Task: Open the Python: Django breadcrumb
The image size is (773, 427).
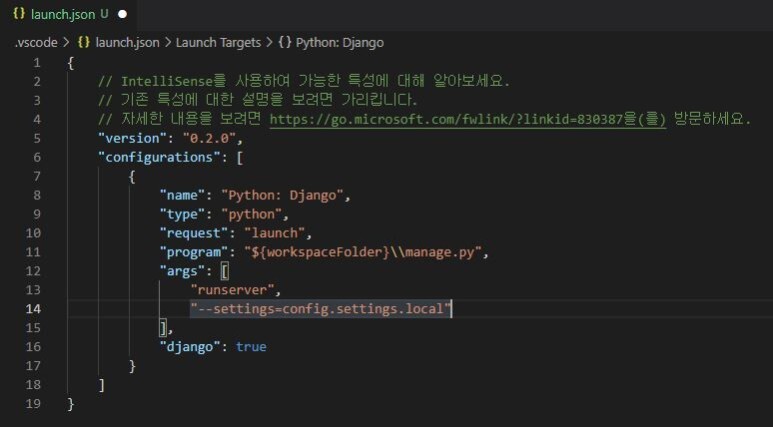Action: pos(340,42)
